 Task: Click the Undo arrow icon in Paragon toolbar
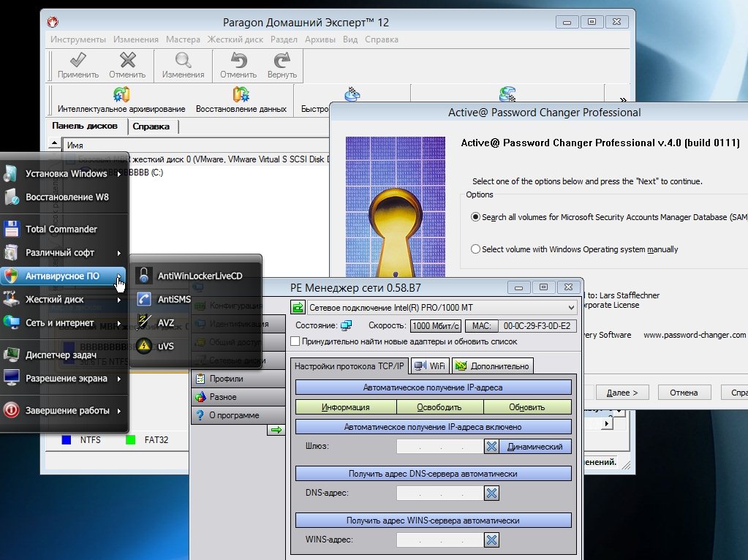(238, 61)
